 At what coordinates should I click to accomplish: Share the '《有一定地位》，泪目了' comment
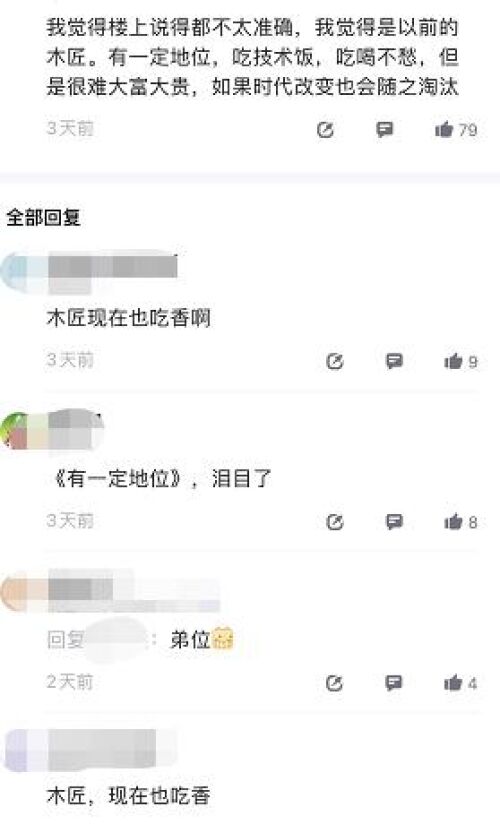point(335,522)
